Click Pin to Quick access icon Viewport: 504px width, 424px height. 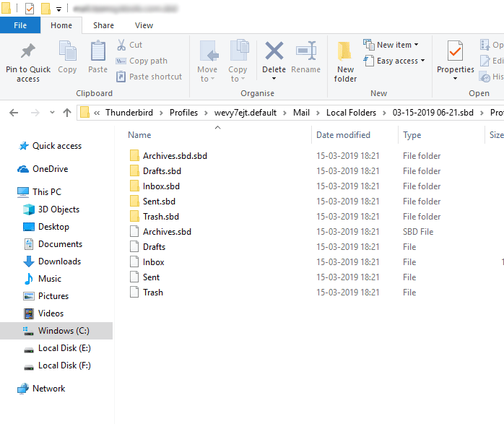tap(28, 51)
